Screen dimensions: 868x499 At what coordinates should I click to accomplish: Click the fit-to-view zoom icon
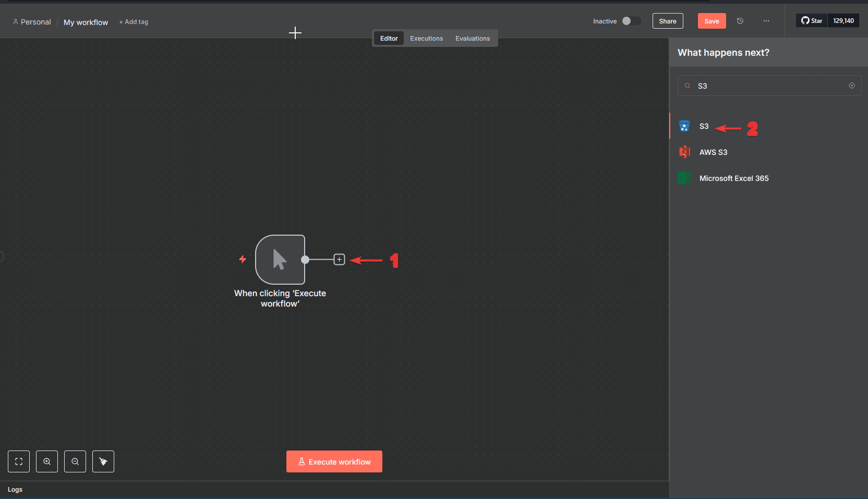19,461
